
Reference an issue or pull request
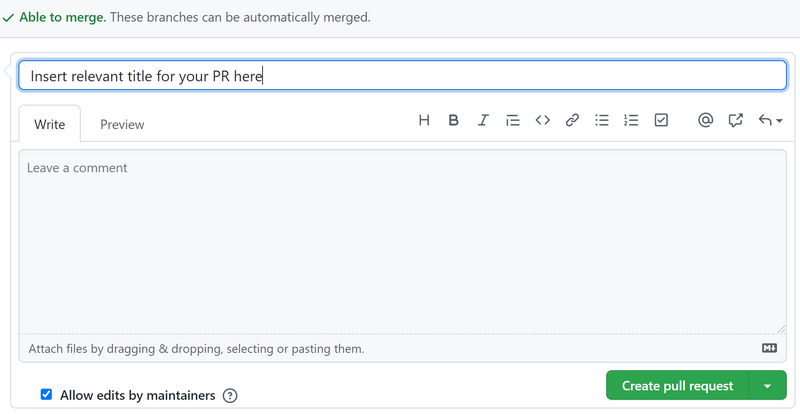pyautogui.click(x=735, y=120)
